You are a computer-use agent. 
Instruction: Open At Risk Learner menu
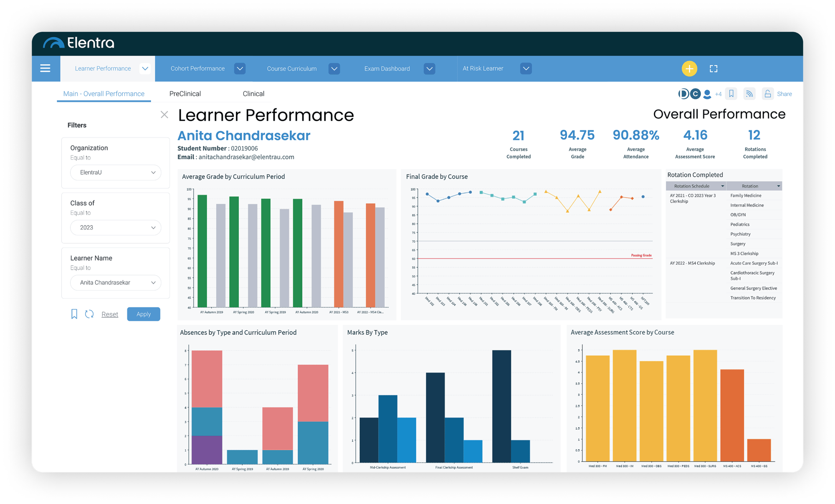click(x=483, y=68)
